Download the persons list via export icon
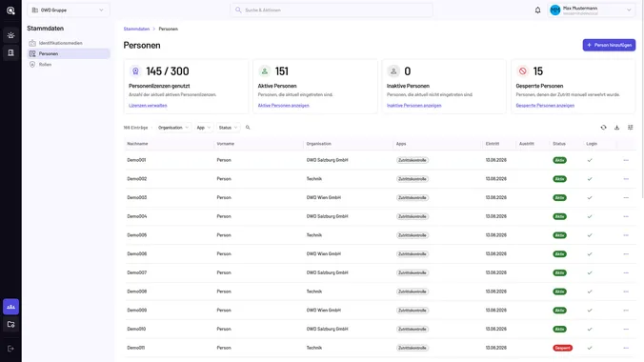The image size is (644, 362). pyautogui.click(x=617, y=128)
